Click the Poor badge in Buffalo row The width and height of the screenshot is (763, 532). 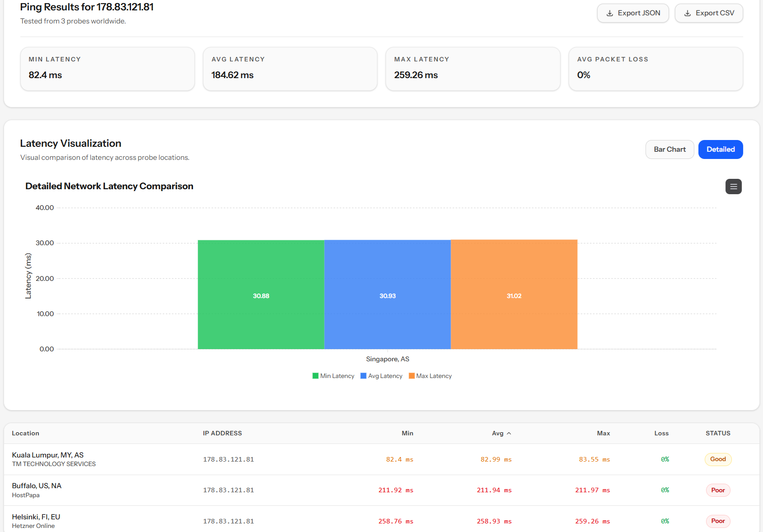pyautogui.click(x=718, y=490)
